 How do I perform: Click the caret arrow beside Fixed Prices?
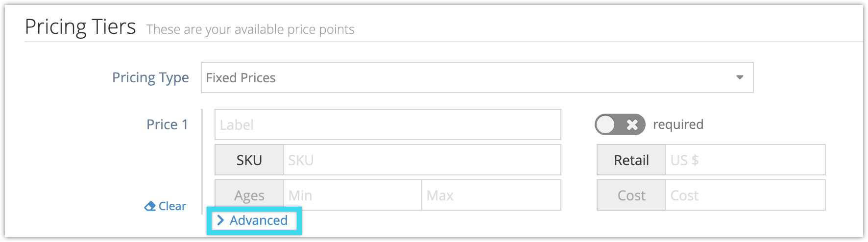(740, 77)
